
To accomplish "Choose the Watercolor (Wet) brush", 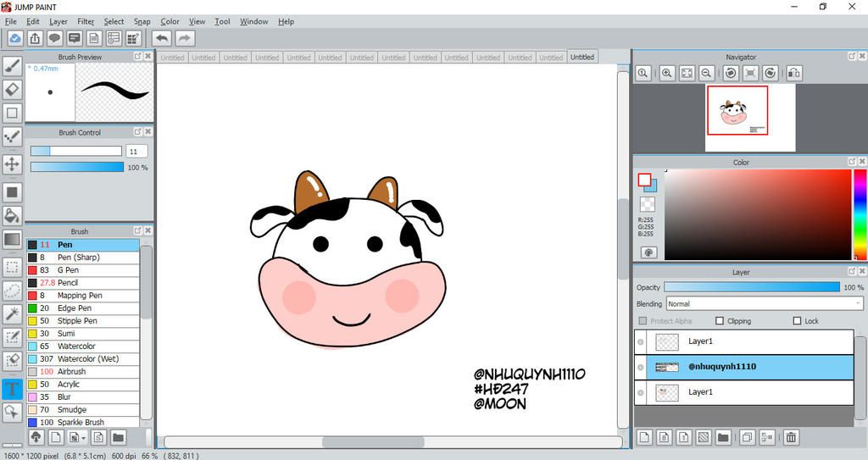I will tap(83, 358).
